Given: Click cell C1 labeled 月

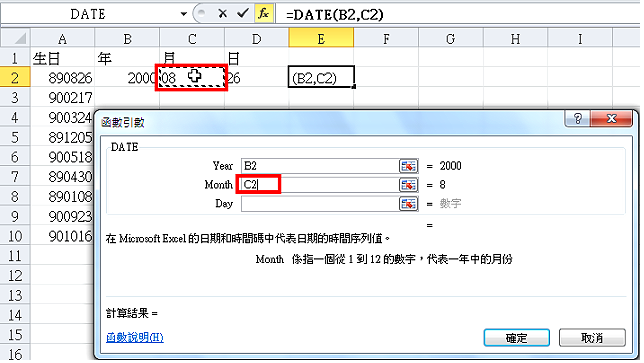Looking at the screenshot, I should click(192, 58).
